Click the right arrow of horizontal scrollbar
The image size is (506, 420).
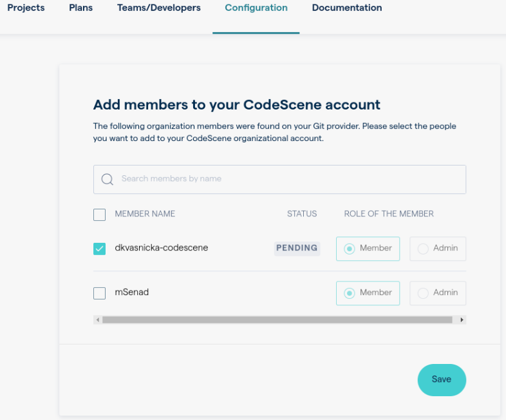pos(462,320)
